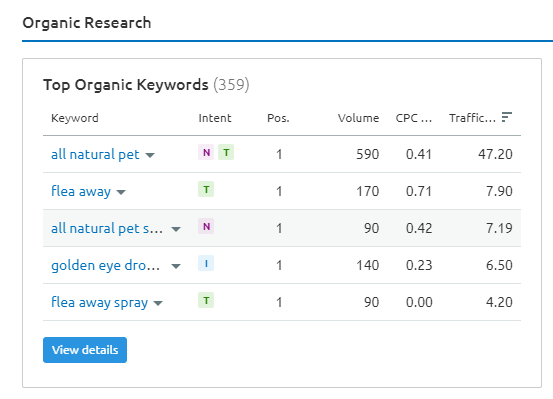This screenshot has width=553, height=399.
Task: Click the CPC value 0.23
Action: click(x=419, y=265)
